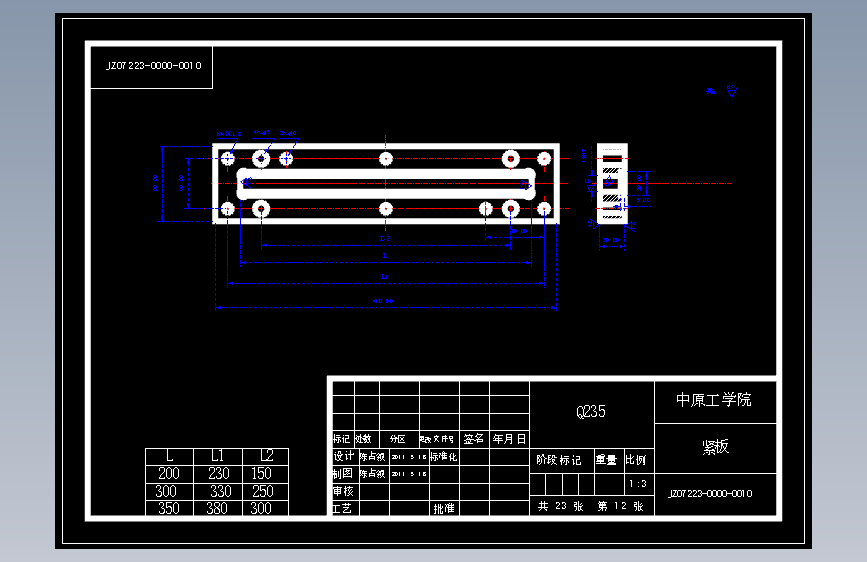
Task: Click the 标准化 standardization cell
Action: click(444, 456)
